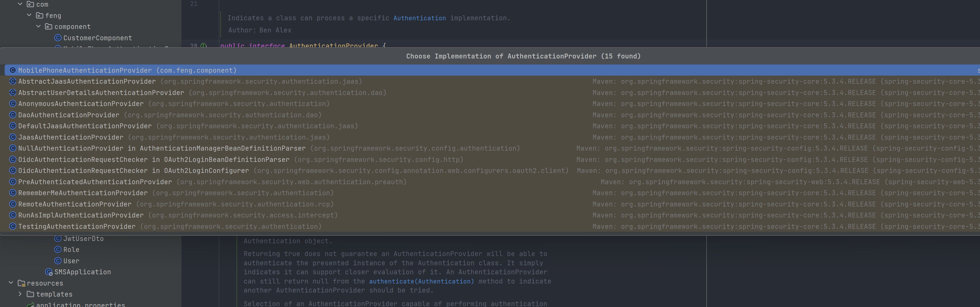Expand the templates folder
Screen dimensions: 980x307
tap(20, 294)
